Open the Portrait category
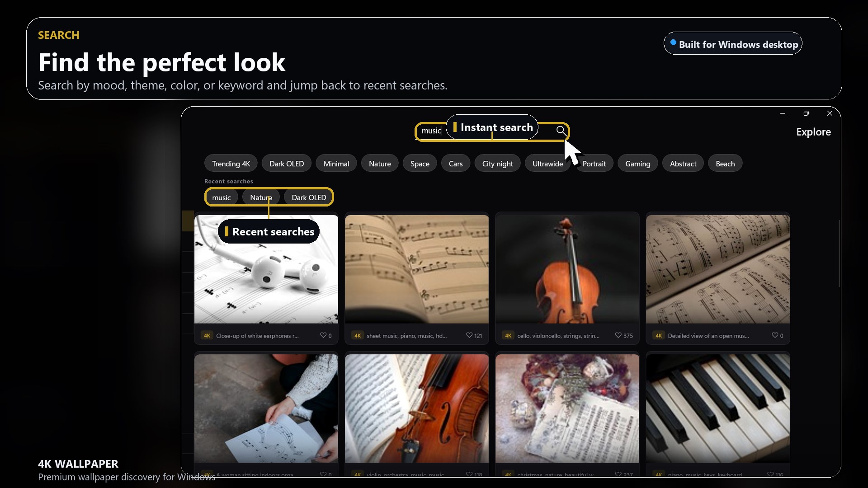The image size is (868, 488). [x=594, y=164]
